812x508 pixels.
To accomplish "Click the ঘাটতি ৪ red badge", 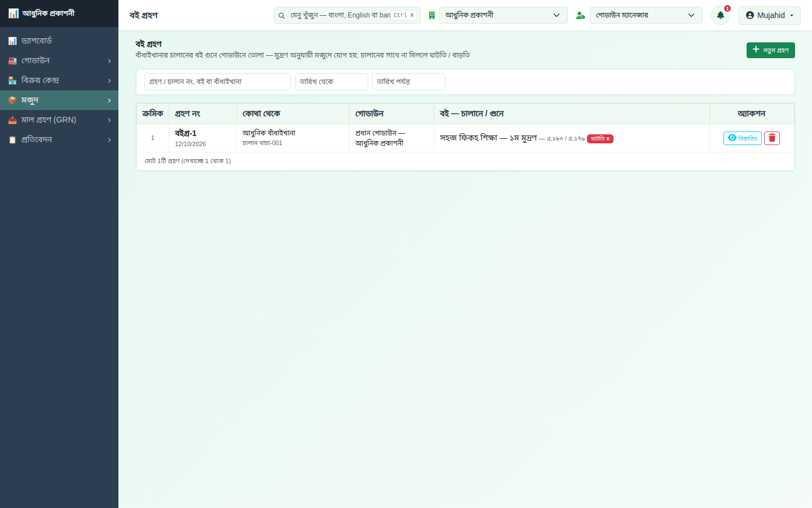I will [600, 139].
